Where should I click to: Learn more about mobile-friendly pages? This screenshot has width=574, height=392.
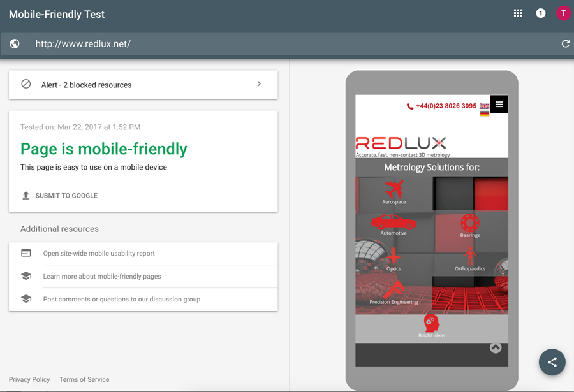102,277
